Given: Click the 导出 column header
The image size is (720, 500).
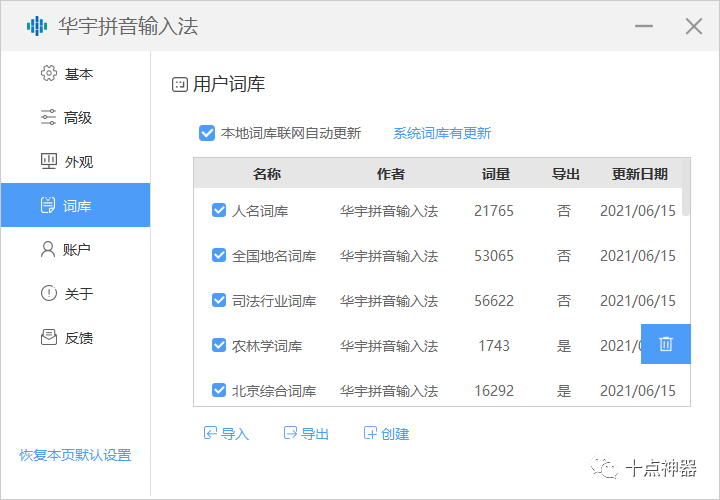Looking at the screenshot, I should [566, 174].
